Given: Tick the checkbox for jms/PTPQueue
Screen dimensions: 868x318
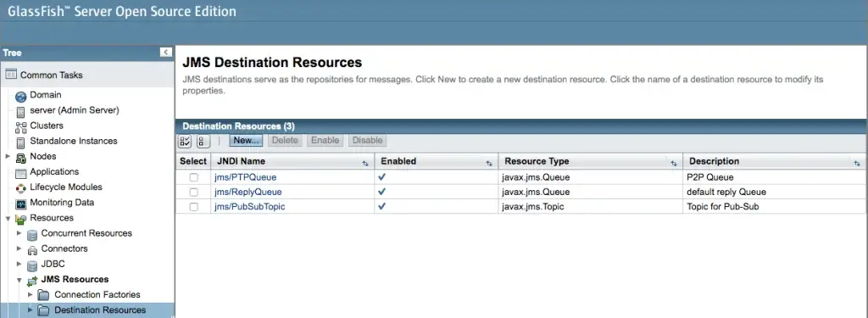Looking at the screenshot, I should click(x=194, y=177).
